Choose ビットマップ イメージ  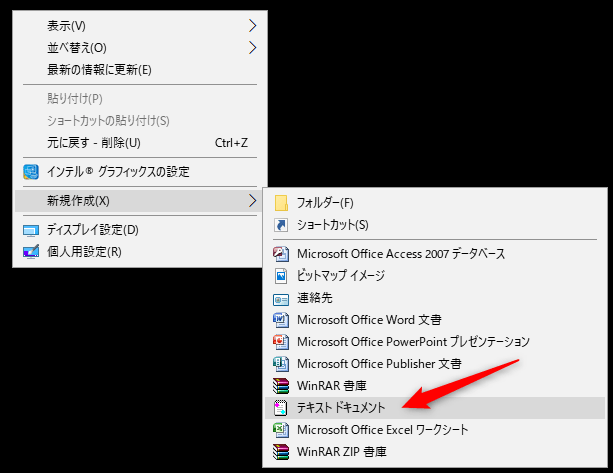435,276
